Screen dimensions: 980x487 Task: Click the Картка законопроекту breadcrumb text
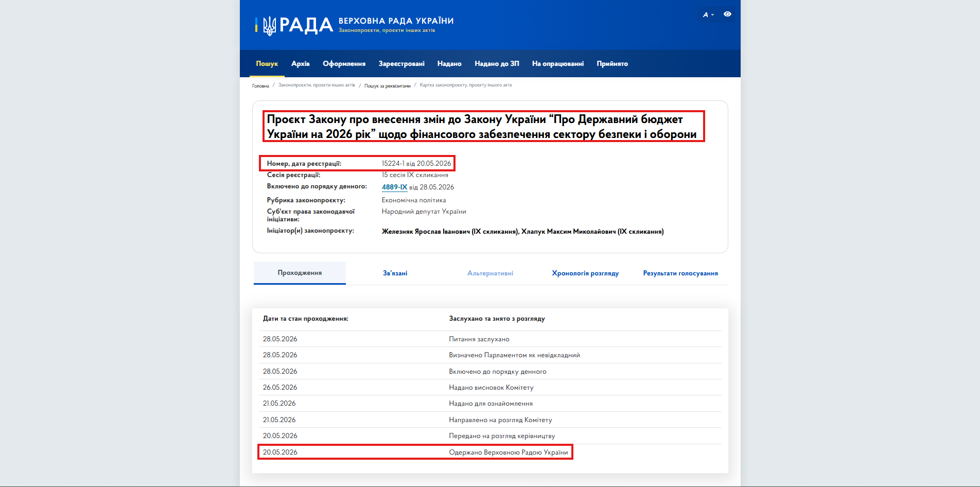[466, 85]
